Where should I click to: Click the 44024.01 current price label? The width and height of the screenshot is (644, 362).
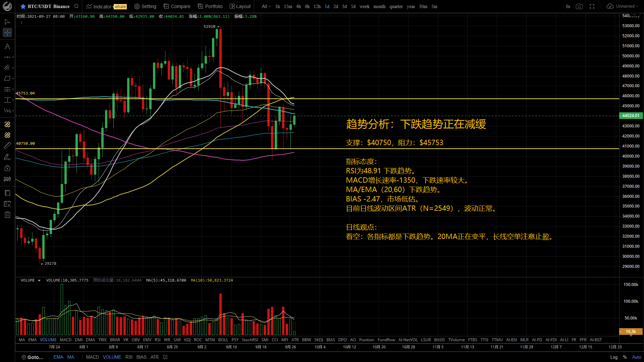[630, 116]
